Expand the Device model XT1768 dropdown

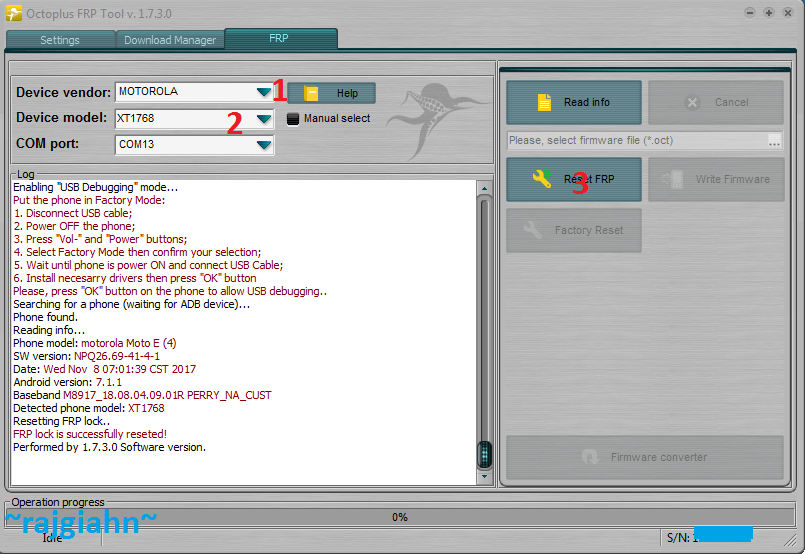pos(263,119)
